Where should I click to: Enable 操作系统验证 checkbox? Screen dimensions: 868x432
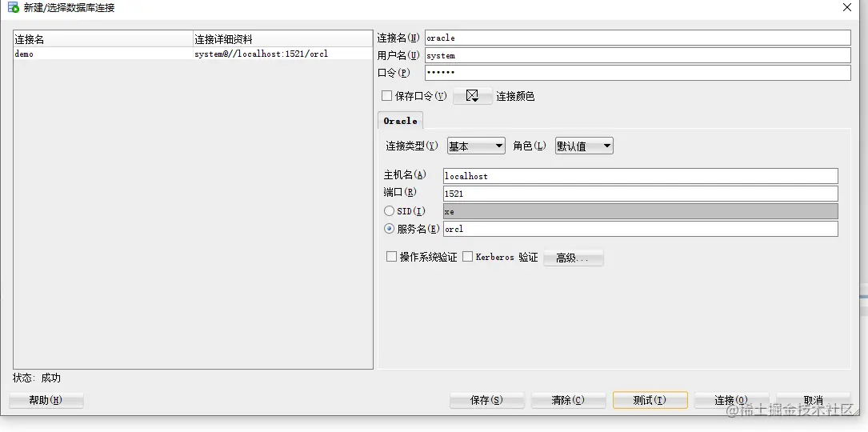pos(391,257)
